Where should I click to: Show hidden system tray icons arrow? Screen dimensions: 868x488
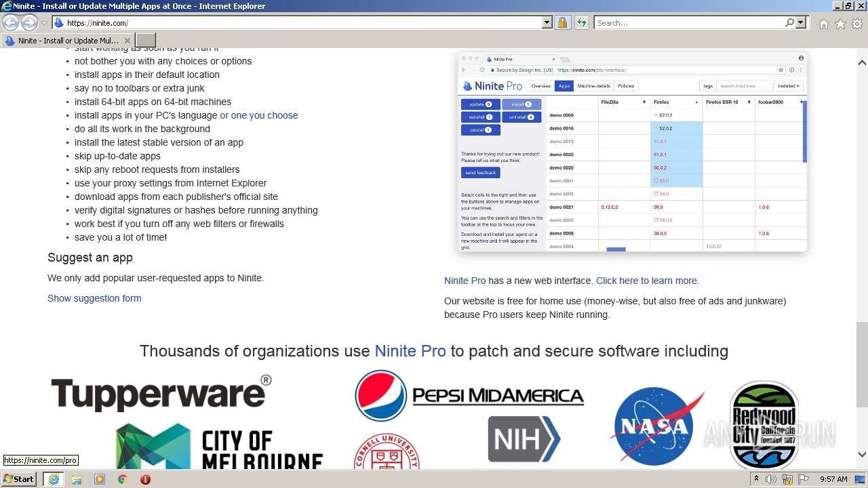pos(757,479)
